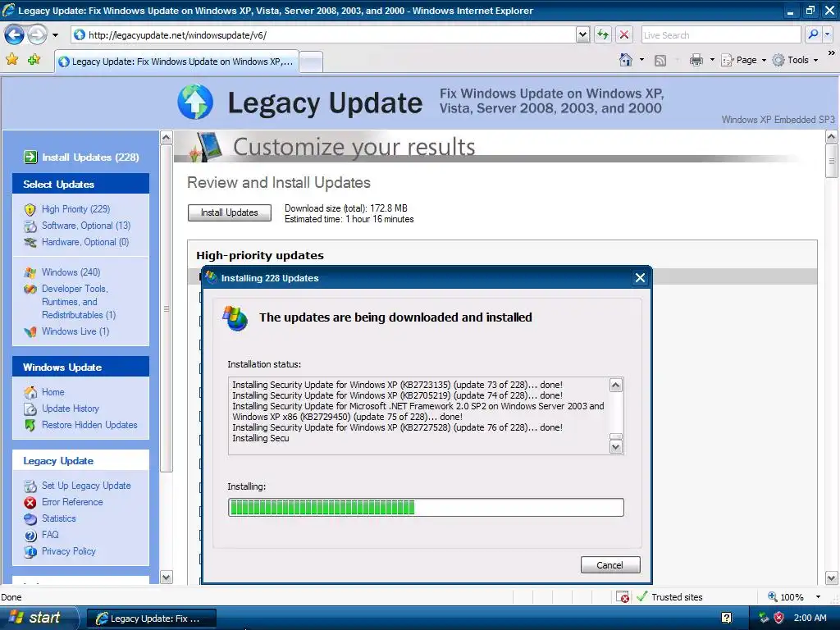Click the main page scrollbar down arrow
The image size is (840, 630).
832,577
